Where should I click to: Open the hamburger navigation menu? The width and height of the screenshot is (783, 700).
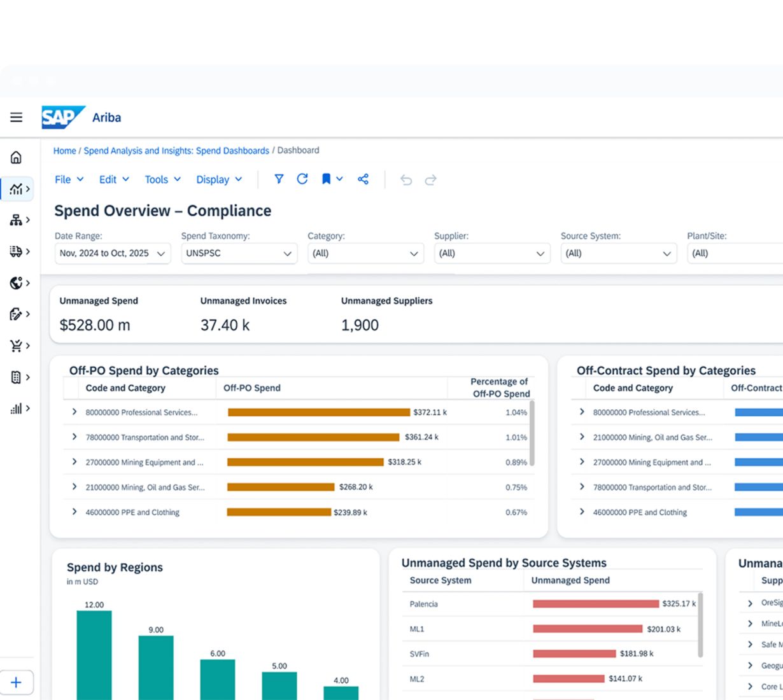[17, 117]
